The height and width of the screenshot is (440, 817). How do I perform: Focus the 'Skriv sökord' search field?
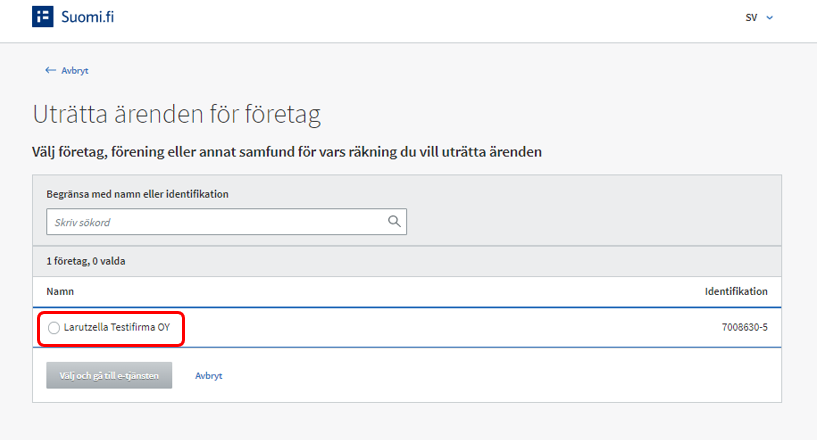[x=215, y=221]
